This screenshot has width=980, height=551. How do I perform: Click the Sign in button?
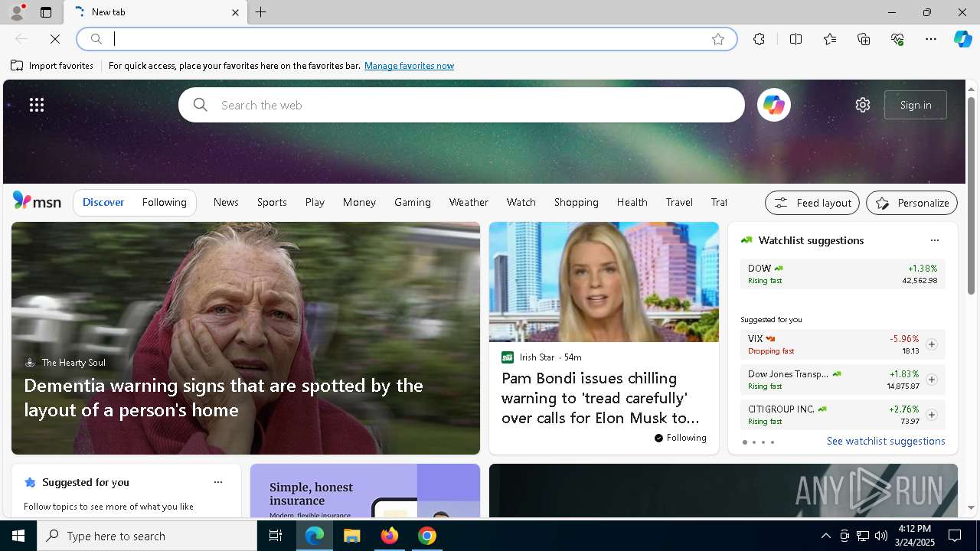coord(916,105)
